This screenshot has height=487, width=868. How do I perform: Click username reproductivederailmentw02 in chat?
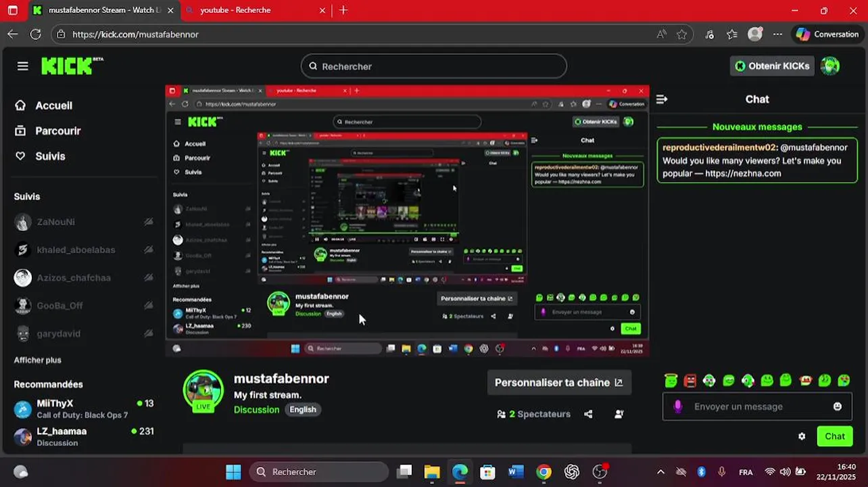tap(720, 147)
